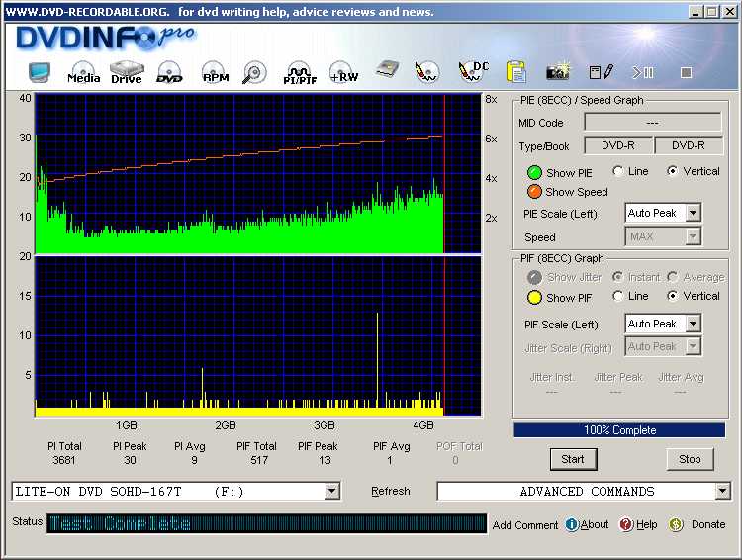Screen dimensions: 742x560
Task: Click the PI Peak value 30
Action: 130,460
